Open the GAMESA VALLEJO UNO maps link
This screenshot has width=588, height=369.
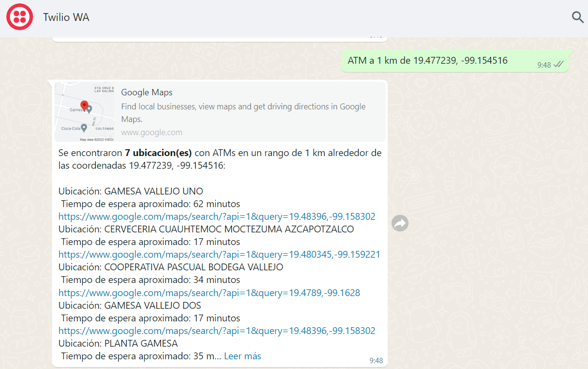pos(216,216)
